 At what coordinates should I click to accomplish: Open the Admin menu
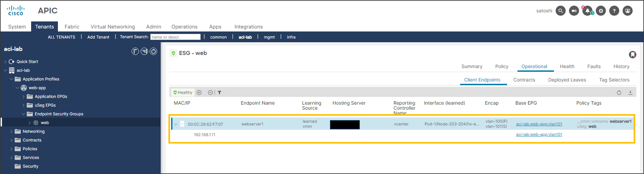[x=154, y=27]
